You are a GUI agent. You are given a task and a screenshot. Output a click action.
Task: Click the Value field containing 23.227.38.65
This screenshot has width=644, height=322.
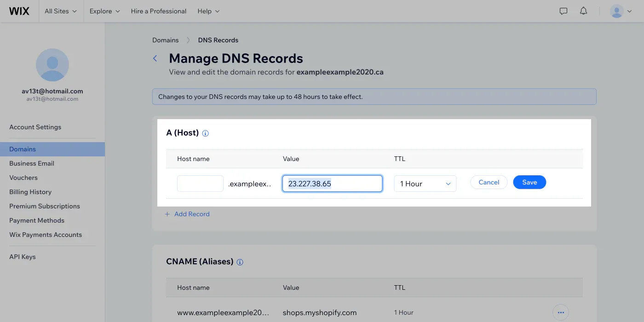pyautogui.click(x=333, y=184)
